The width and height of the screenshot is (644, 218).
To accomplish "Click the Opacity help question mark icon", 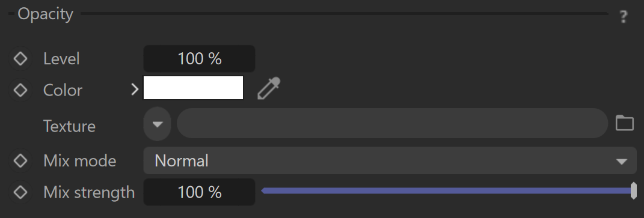I will pos(623,17).
